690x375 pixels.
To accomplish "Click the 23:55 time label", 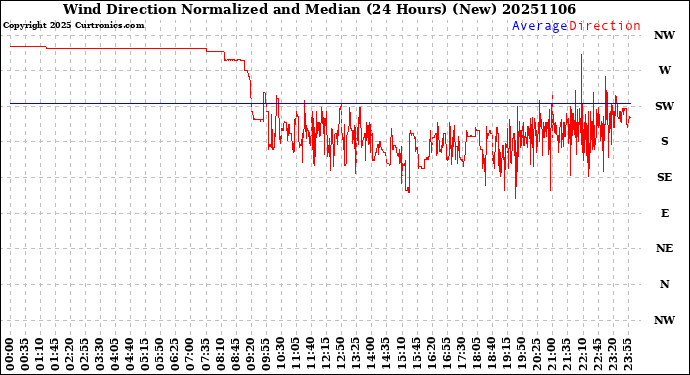I will pyautogui.click(x=627, y=355).
